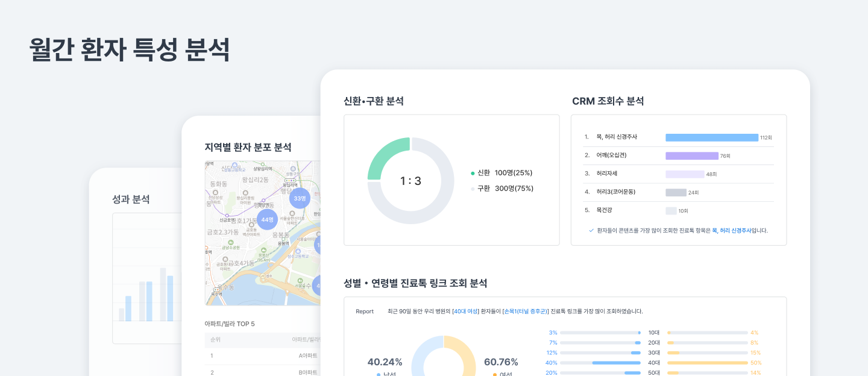Expand the 지역별 환자 분포 분석 panel
The image size is (868, 376).
248,147
